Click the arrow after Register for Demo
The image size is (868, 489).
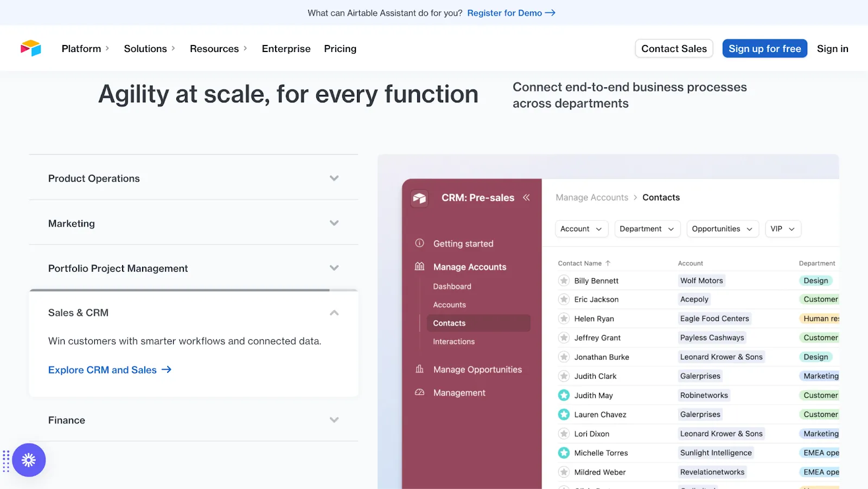coord(550,12)
